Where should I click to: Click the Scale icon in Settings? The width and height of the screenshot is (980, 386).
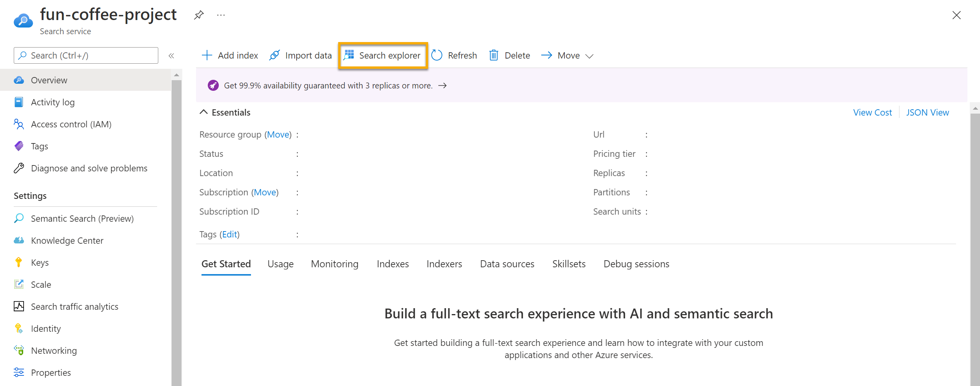click(19, 285)
